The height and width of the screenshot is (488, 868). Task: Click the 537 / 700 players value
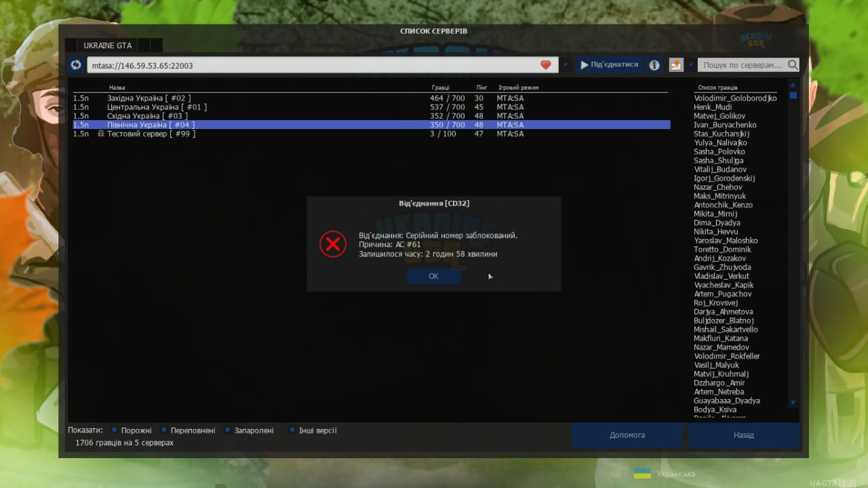point(448,107)
